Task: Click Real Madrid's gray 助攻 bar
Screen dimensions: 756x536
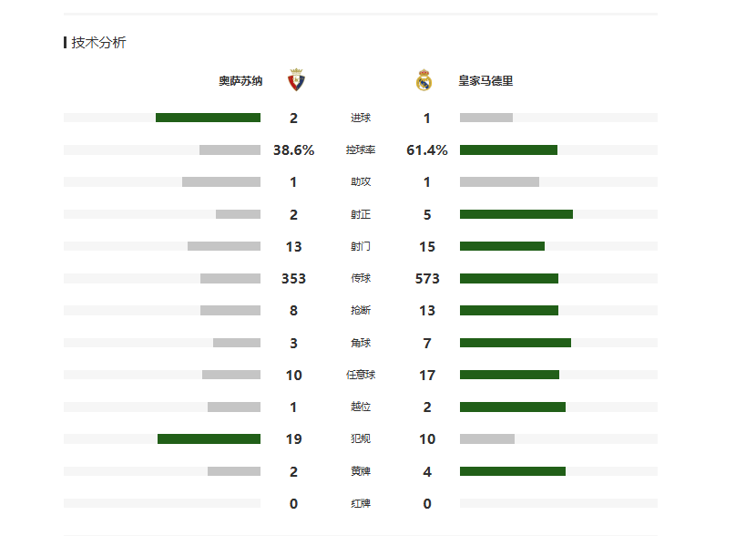Action: [499, 181]
